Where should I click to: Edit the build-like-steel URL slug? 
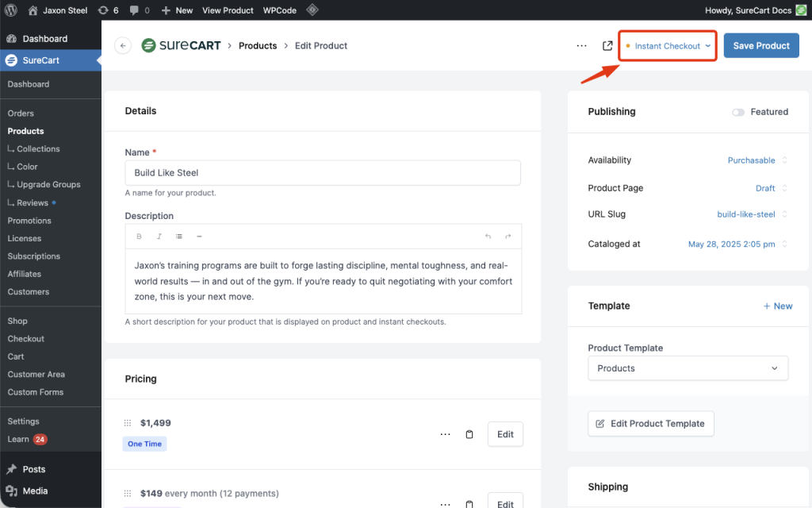pyautogui.click(x=752, y=214)
